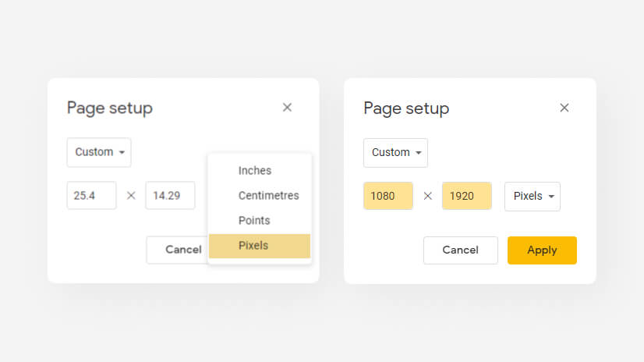
Task: Close the Page setup dialog containing Apply
Action: click(x=564, y=108)
